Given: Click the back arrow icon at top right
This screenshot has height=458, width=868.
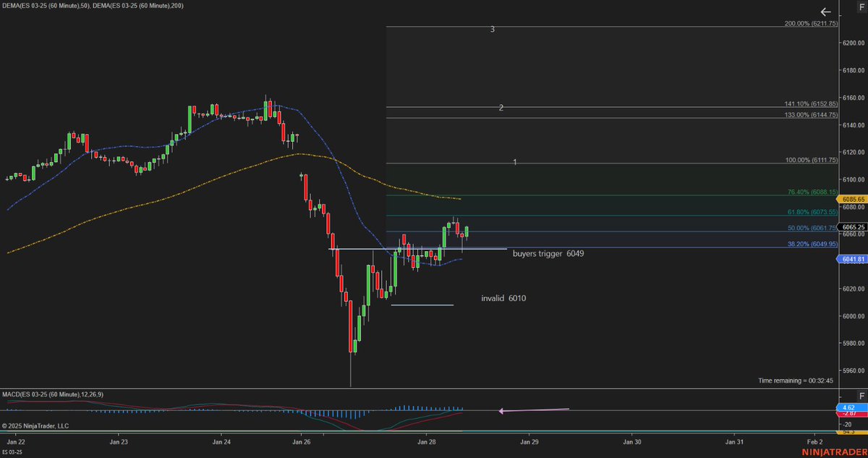Looking at the screenshot, I should pos(827,12).
